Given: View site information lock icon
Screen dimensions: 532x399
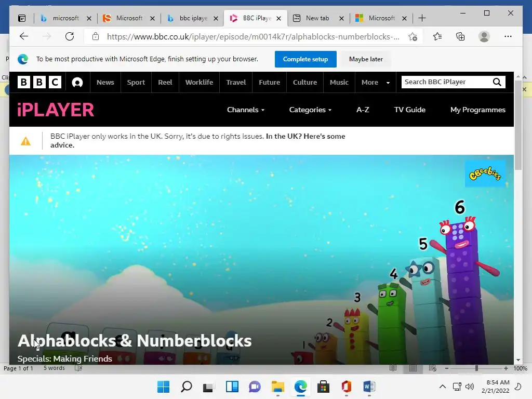Looking at the screenshot, I should (96, 36).
